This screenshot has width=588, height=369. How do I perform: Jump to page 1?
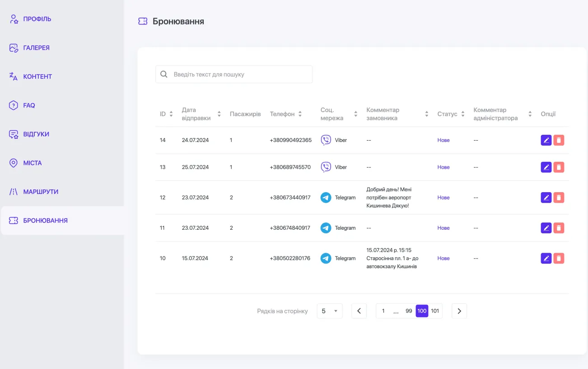[x=383, y=311]
